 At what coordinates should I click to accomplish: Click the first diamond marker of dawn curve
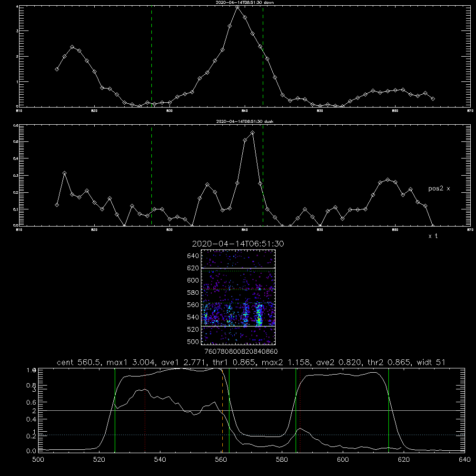pos(57,69)
